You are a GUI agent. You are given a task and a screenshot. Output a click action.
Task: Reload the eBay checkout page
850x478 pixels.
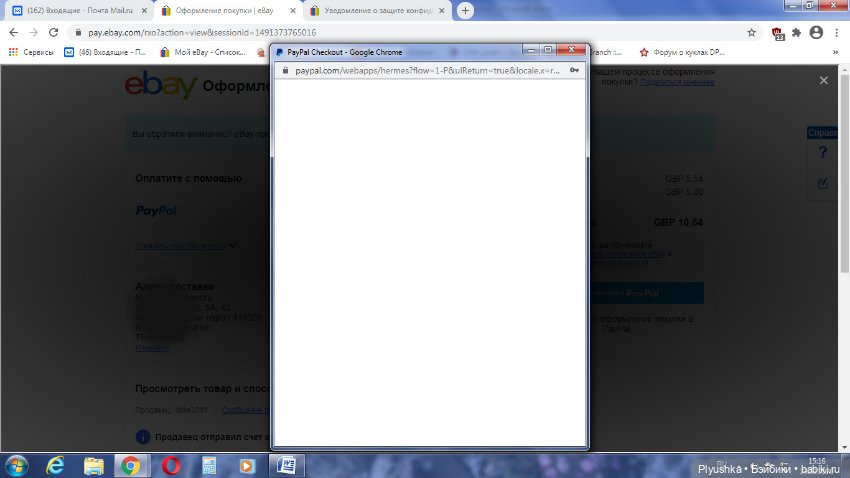pos(53,33)
